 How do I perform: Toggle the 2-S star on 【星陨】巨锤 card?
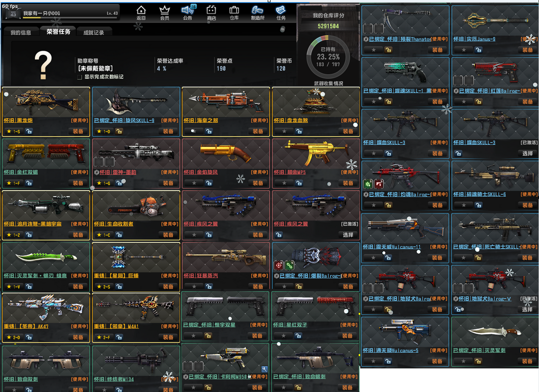point(103,287)
